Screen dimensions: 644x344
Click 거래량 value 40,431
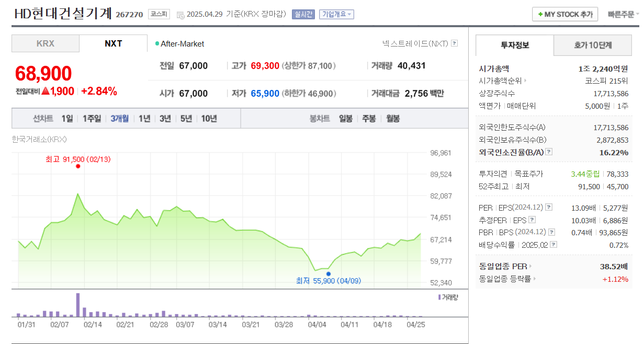click(x=412, y=66)
